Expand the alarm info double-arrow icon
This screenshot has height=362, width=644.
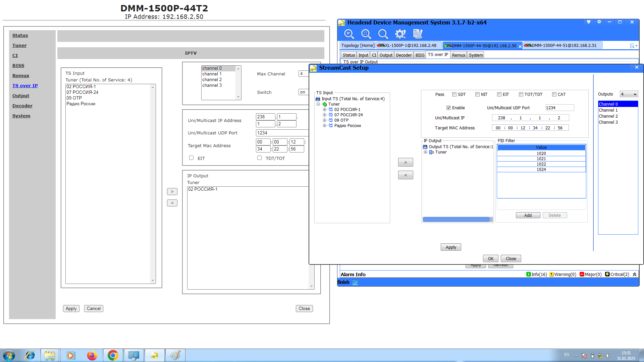(635, 275)
